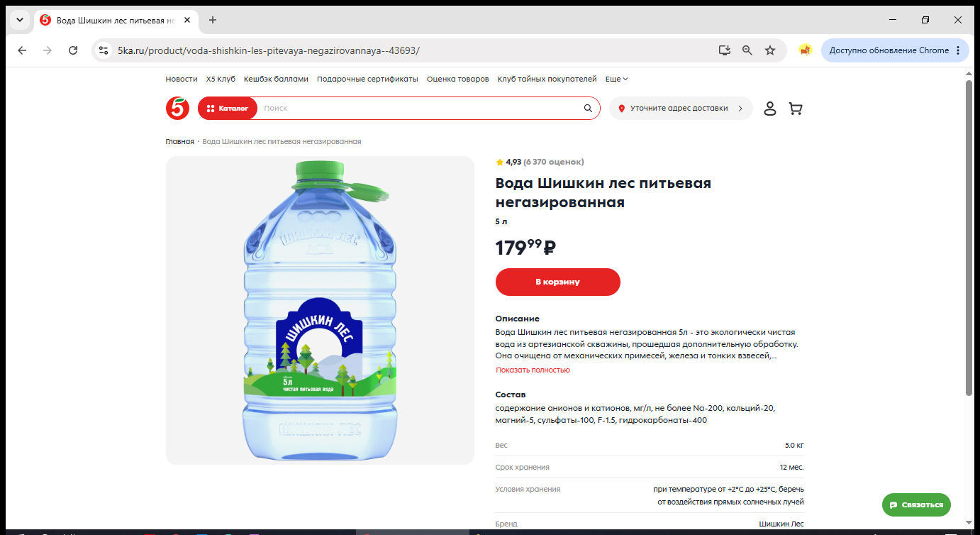Bookmark this page with star icon
Screen dimensions: 980x535
[x=770, y=50]
